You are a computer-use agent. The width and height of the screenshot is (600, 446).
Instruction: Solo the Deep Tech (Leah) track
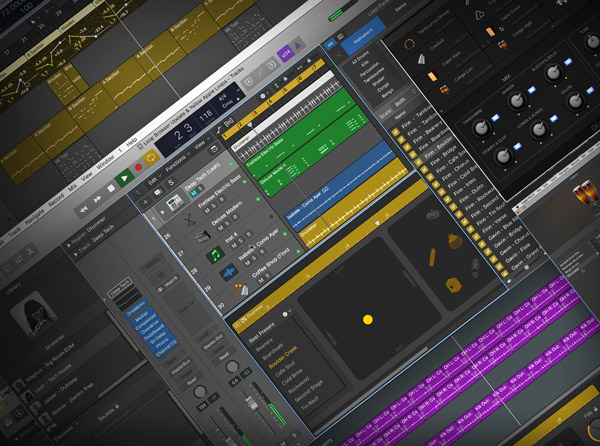pyautogui.click(x=200, y=189)
